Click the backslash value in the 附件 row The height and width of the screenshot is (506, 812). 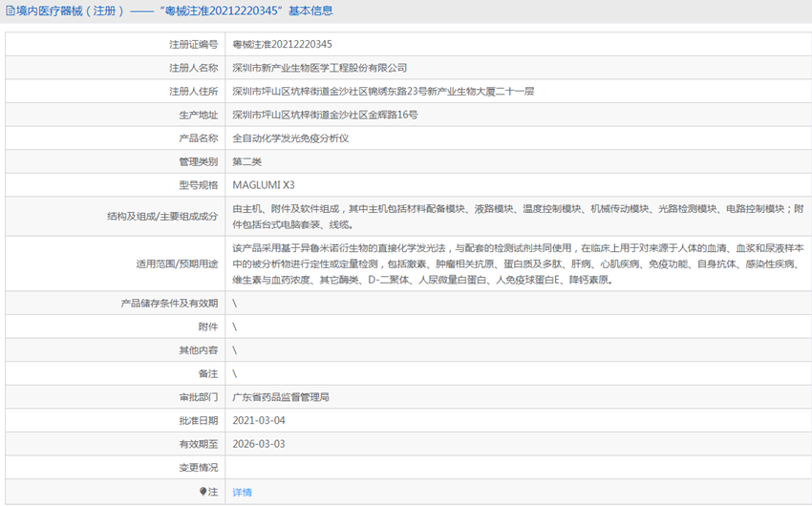[x=235, y=327]
